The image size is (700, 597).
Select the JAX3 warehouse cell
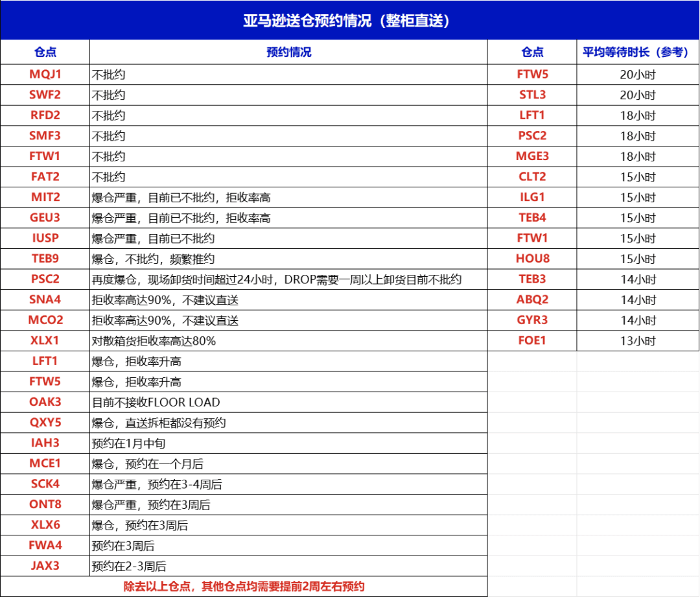pyautogui.click(x=45, y=566)
